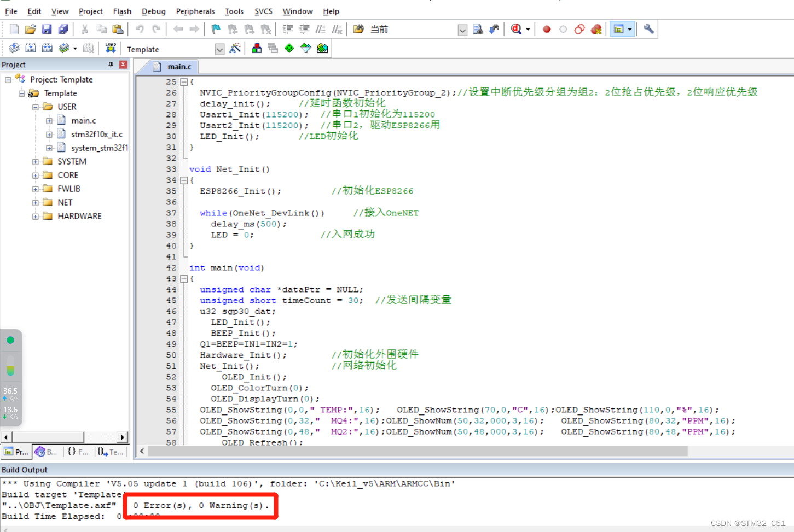Open Options for Target magic wand icon
Screen dimensions: 794x532
[235, 48]
